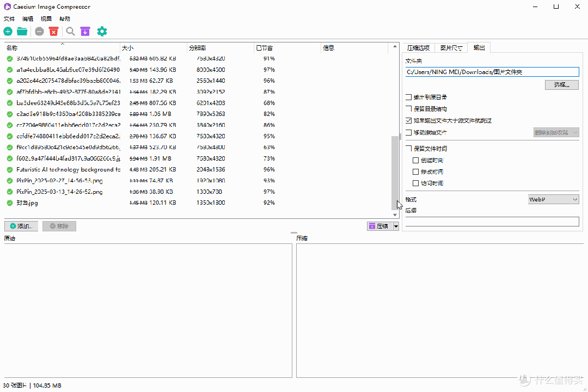The height and width of the screenshot is (392, 588).
Task: Toggle 保留目录结构 checkbox
Action: pos(409,109)
